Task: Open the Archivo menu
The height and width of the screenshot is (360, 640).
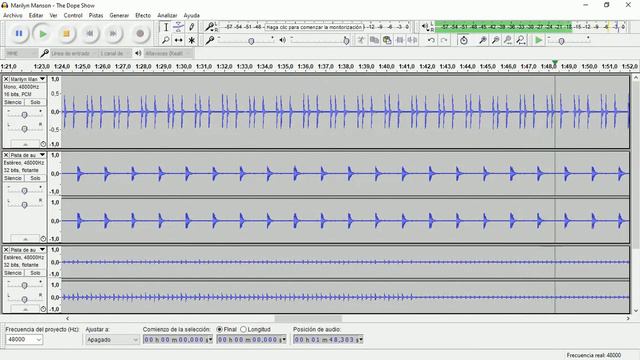Action: [x=13, y=15]
